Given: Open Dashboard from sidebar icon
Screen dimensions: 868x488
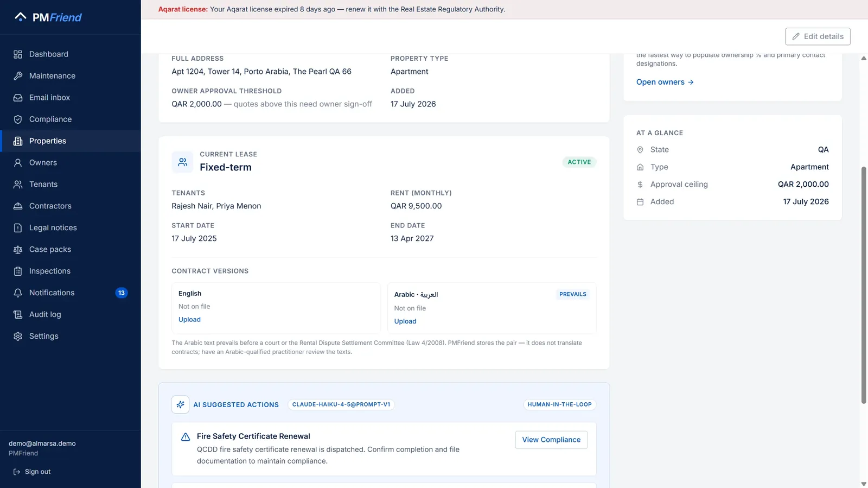Looking at the screenshot, I should pos(18,54).
